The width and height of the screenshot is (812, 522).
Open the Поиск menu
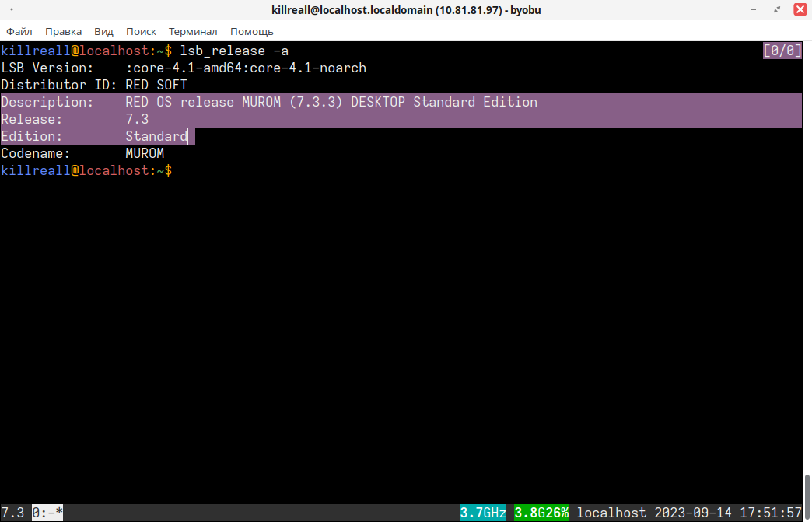click(x=141, y=32)
